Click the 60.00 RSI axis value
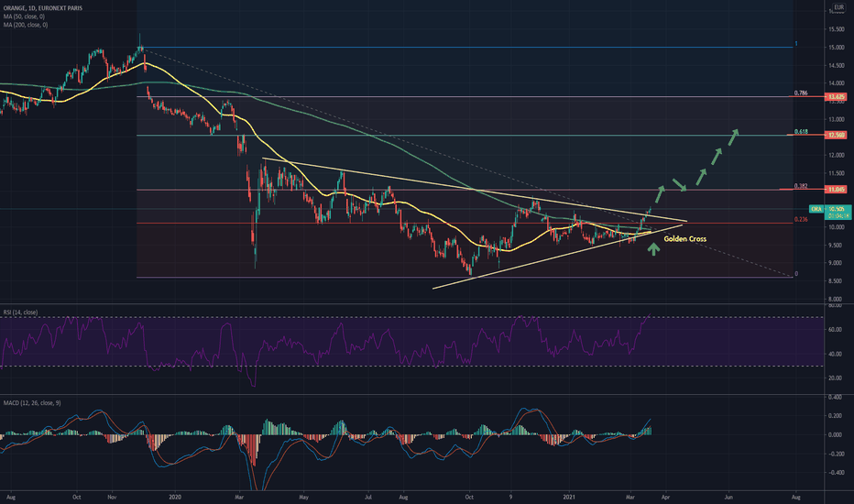 coord(835,330)
